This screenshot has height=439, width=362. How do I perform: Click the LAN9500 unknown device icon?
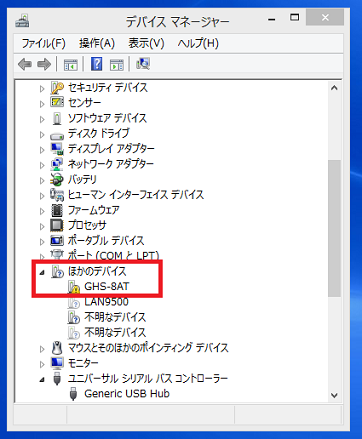[x=74, y=302]
